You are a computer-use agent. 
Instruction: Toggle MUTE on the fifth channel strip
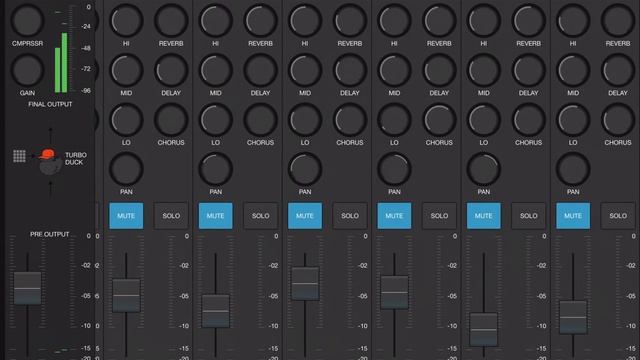point(484,216)
